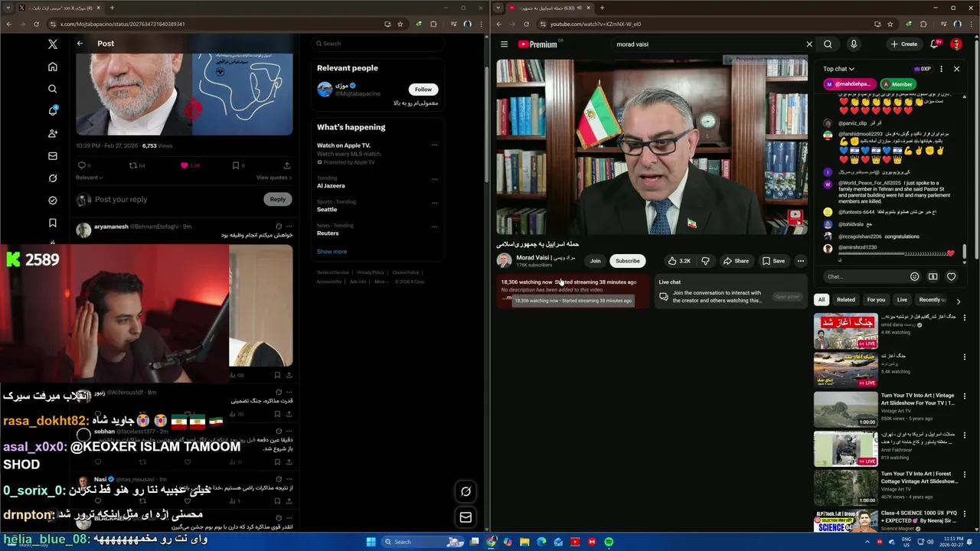Select the Related filter chip

pos(846,300)
